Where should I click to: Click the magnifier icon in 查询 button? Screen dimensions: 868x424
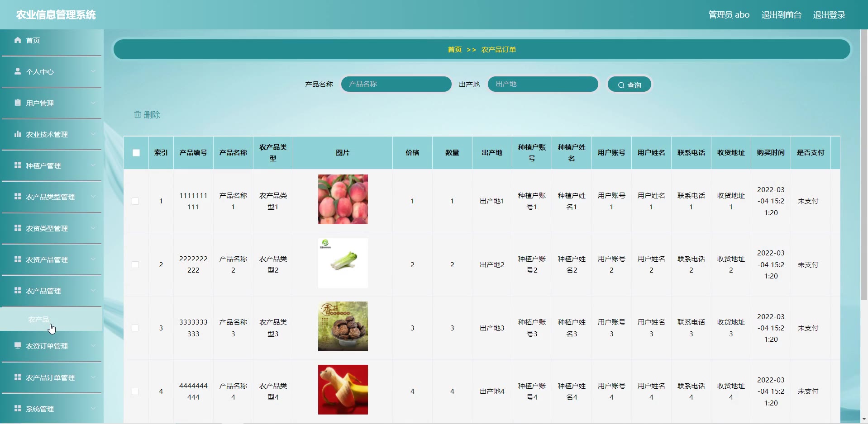pos(621,85)
